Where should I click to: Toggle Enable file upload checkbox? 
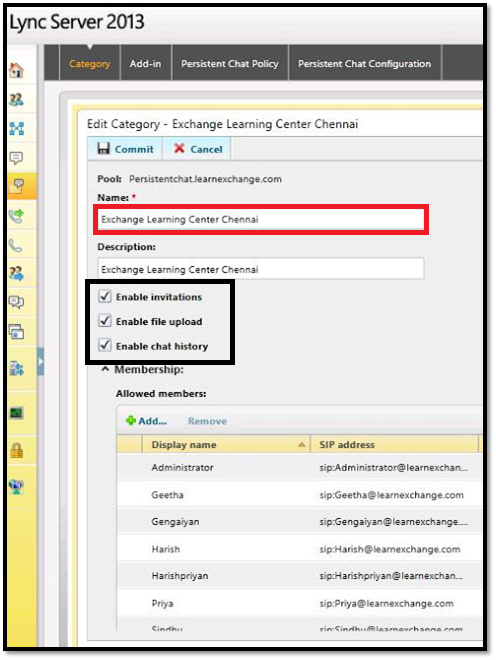[104, 321]
